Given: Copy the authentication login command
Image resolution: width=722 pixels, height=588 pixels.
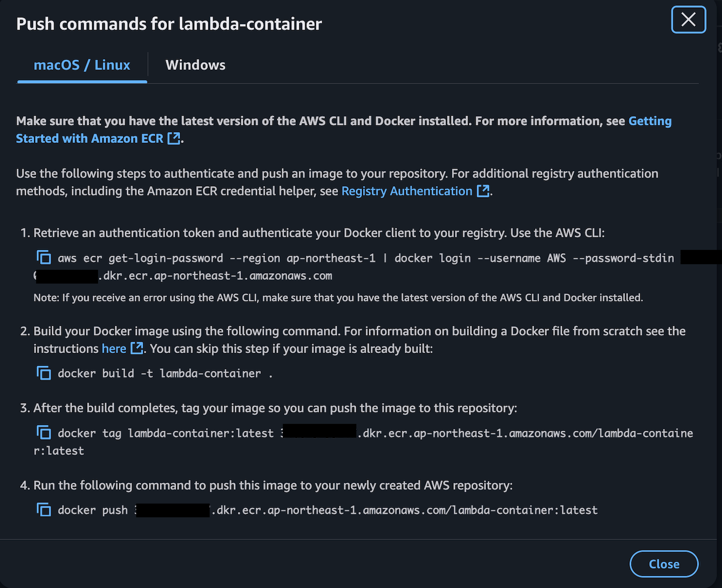Looking at the screenshot, I should (44, 257).
